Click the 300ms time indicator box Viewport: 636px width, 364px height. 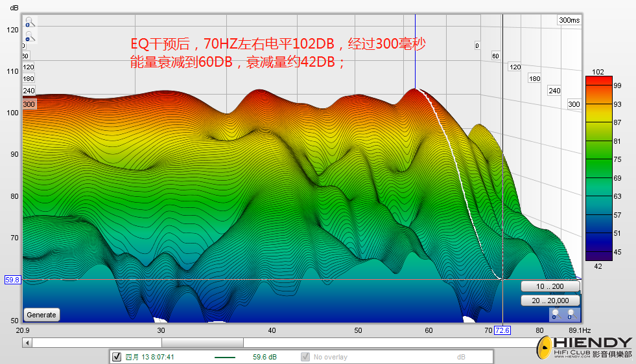point(569,20)
